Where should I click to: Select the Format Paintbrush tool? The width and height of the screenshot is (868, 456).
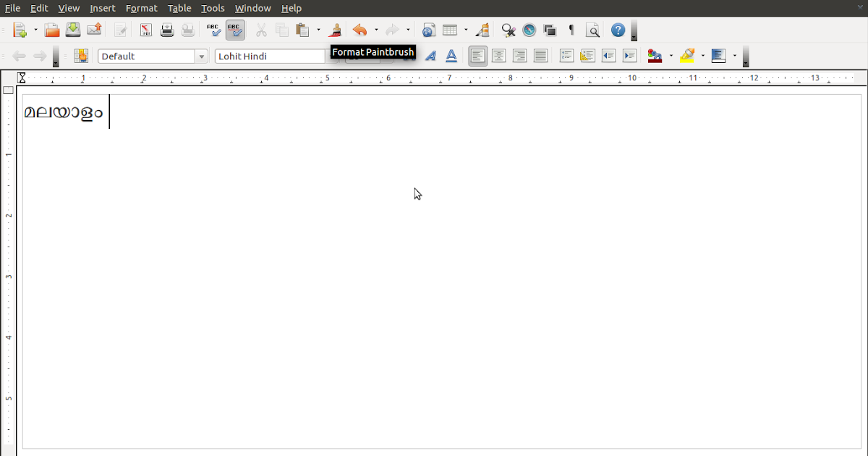(x=335, y=30)
